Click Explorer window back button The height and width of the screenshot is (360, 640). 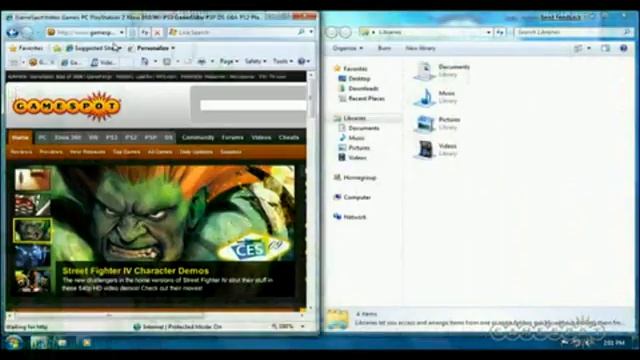(331, 32)
